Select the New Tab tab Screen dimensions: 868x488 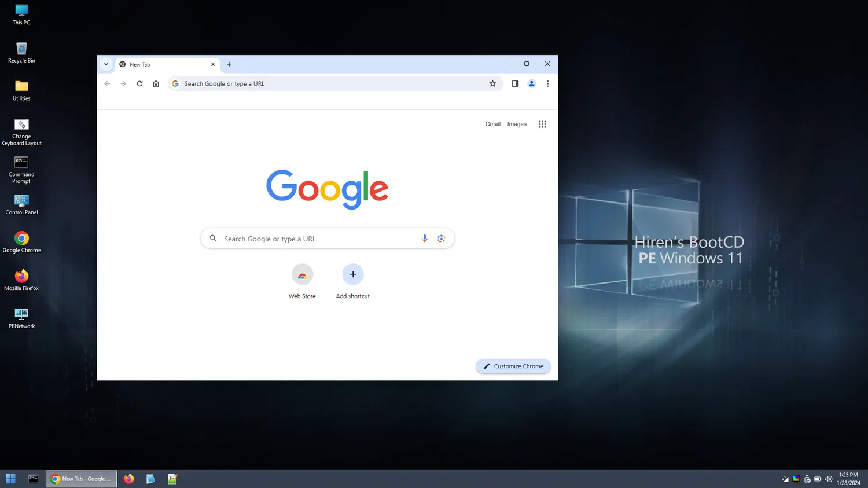click(168, 64)
